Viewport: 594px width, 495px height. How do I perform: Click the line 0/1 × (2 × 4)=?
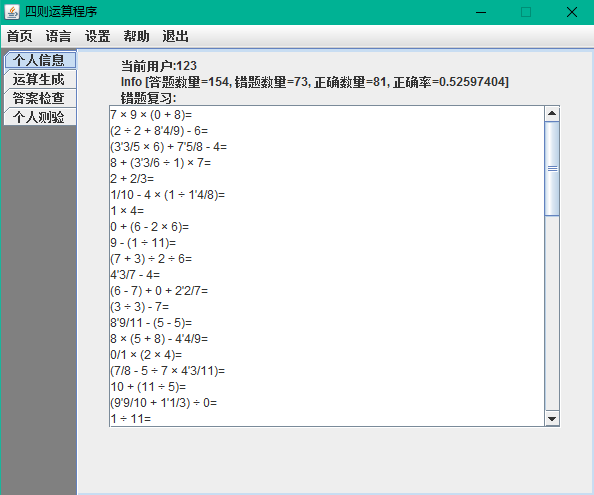click(x=146, y=355)
